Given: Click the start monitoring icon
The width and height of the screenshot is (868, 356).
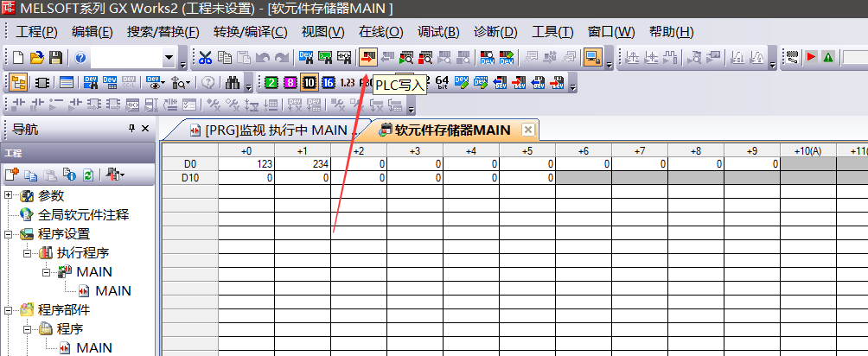Looking at the screenshot, I should click(407, 57).
